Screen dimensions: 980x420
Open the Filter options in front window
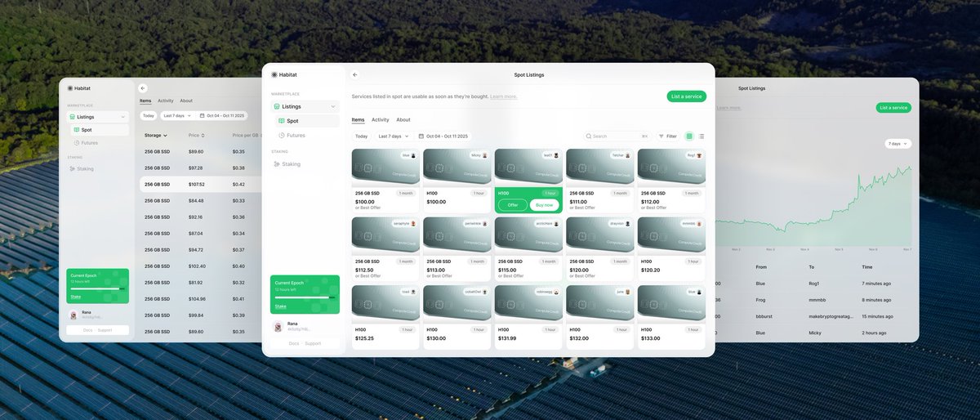[x=668, y=136]
